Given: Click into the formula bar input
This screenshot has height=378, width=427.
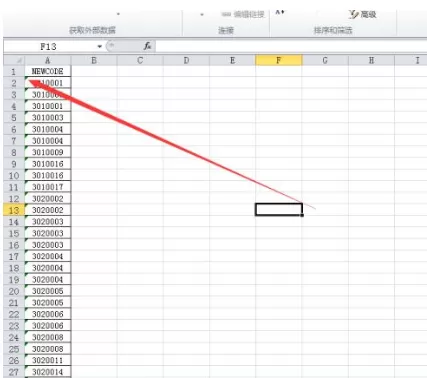Looking at the screenshot, I should 291,46.
